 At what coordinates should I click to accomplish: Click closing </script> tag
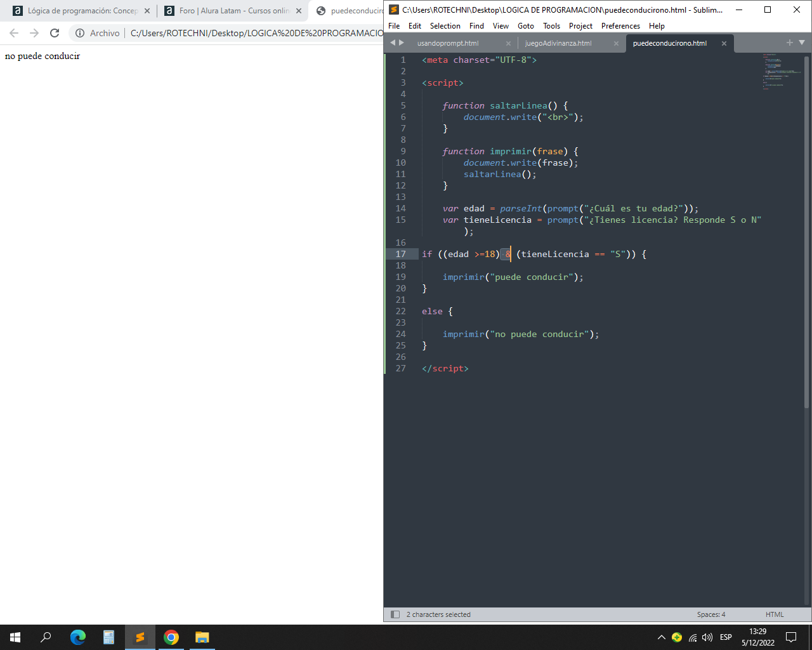(x=445, y=368)
